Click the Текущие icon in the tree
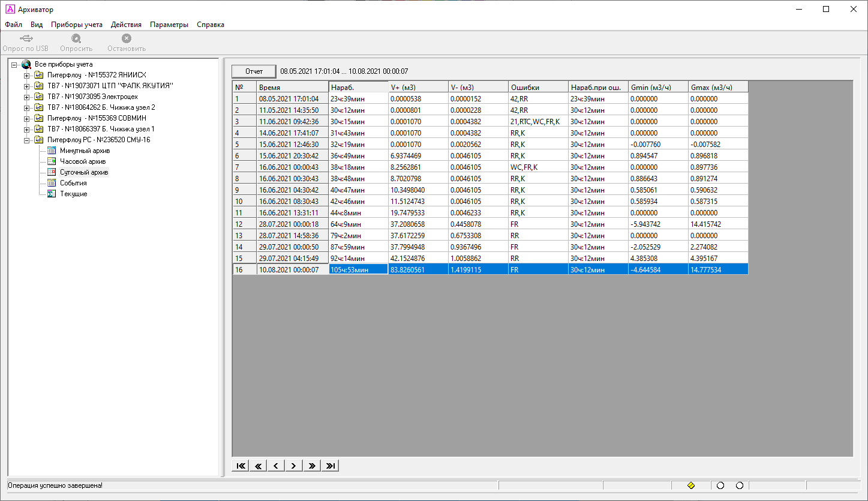 52,194
